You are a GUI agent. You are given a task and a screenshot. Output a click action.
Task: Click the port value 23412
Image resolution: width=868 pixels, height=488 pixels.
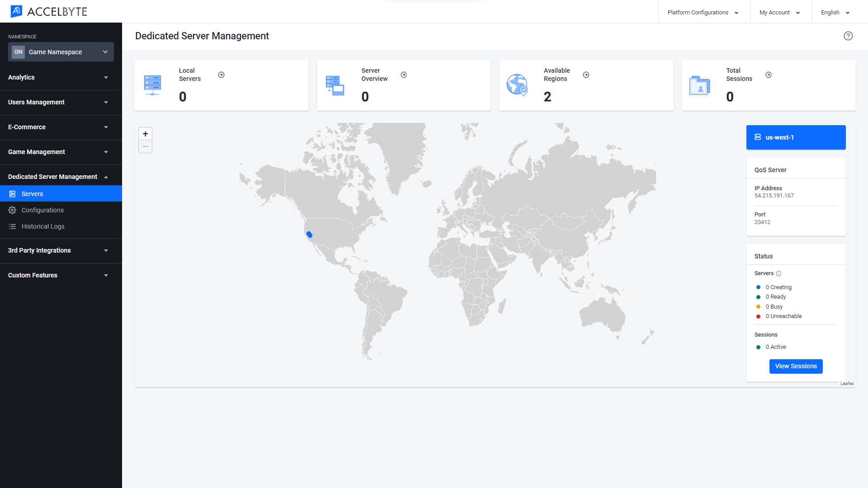[762, 222]
